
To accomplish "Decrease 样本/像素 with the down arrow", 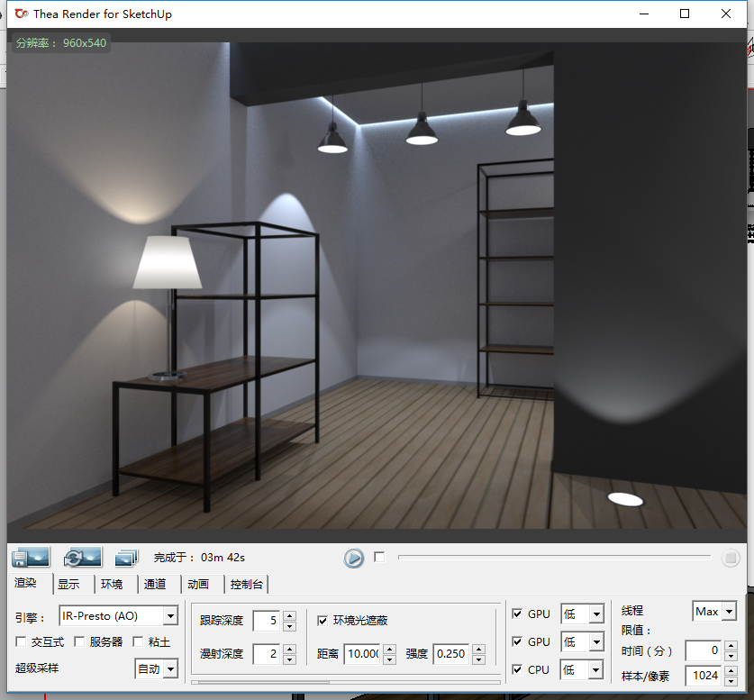I will (x=731, y=681).
